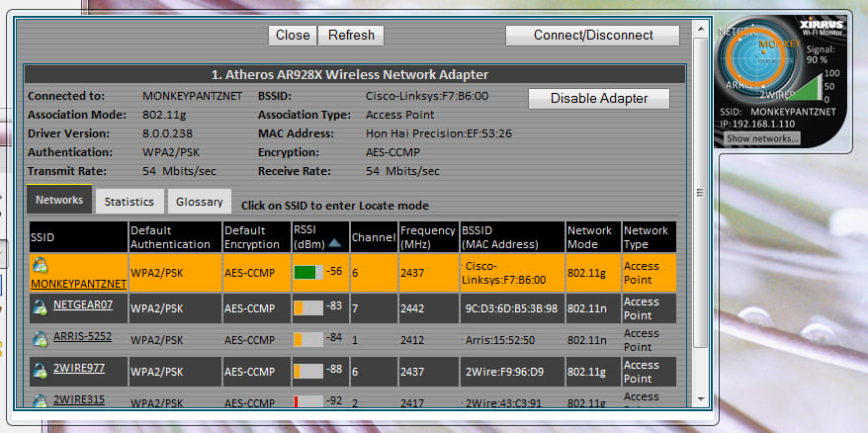Select the 2WIRE315 SSID link
The height and width of the screenshot is (433, 868).
pos(79,398)
